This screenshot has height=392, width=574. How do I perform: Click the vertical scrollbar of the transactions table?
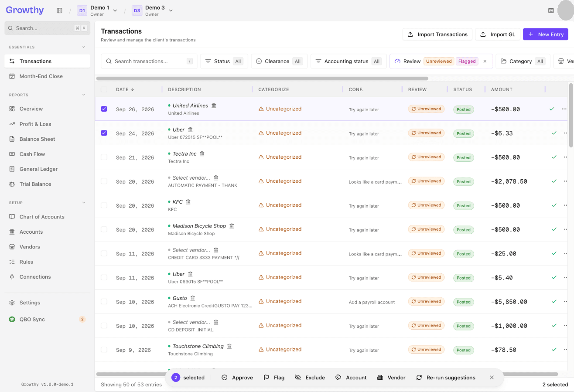[x=571, y=116]
